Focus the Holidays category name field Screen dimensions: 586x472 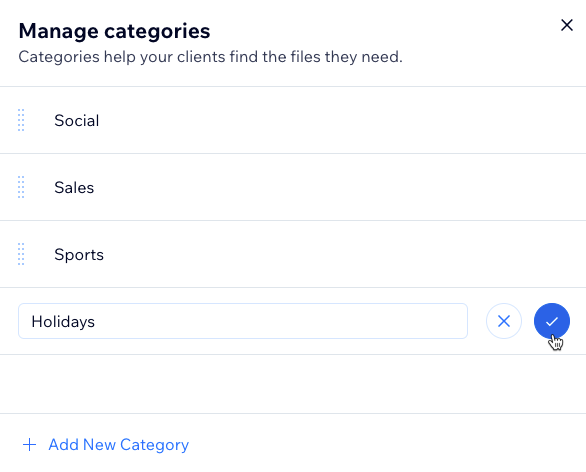point(243,321)
